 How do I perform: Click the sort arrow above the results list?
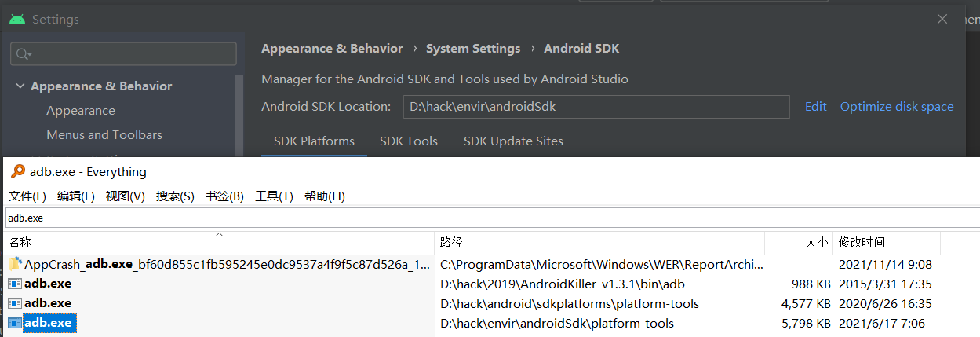coord(219,234)
